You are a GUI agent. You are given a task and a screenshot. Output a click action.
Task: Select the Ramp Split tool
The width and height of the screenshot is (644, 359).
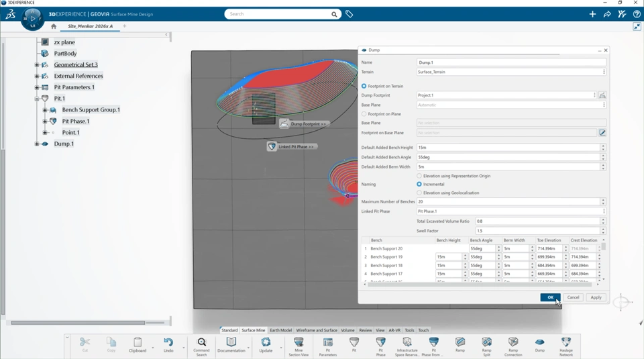click(x=487, y=346)
